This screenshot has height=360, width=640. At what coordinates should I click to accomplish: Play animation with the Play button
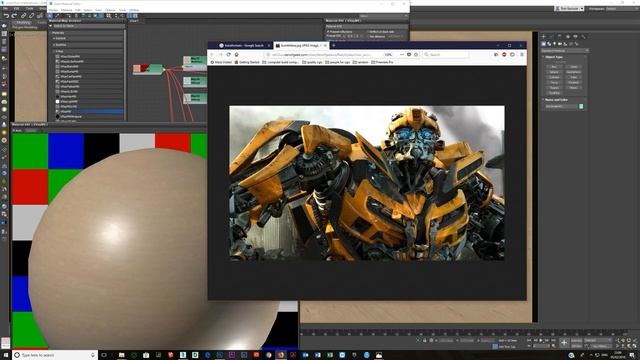coord(541,340)
